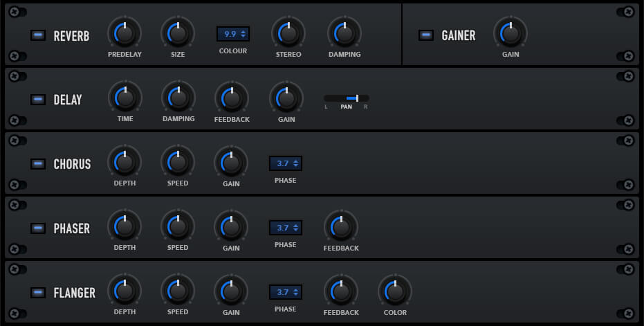644x326 pixels.
Task: Click the DELAY module title
Action: click(68, 100)
